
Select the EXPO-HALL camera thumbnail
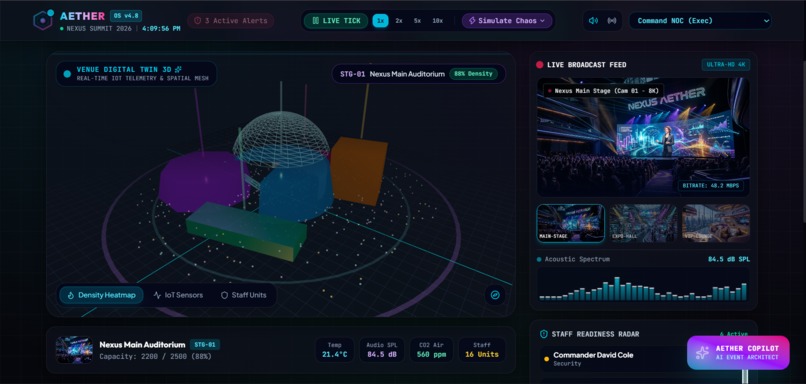(643, 223)
